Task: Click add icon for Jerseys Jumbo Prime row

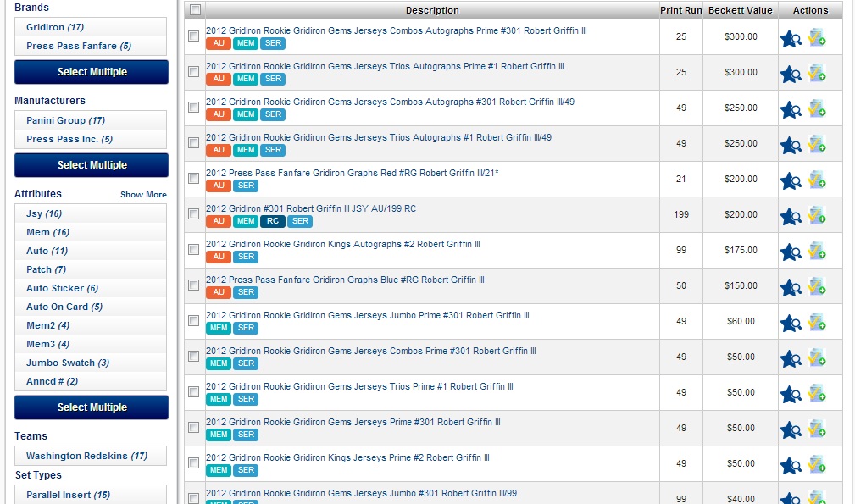Action: point(816,322)
